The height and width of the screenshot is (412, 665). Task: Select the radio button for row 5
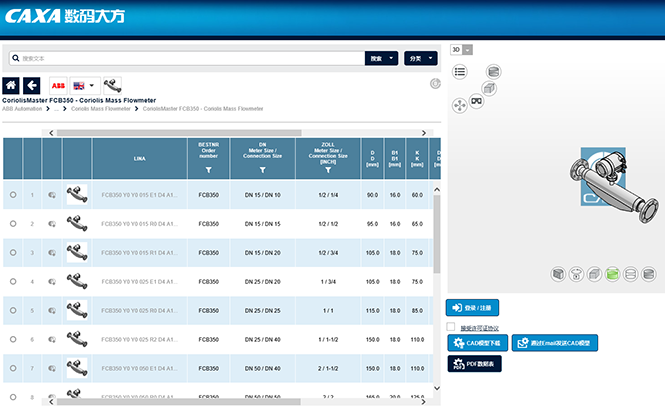coord(13,310)
